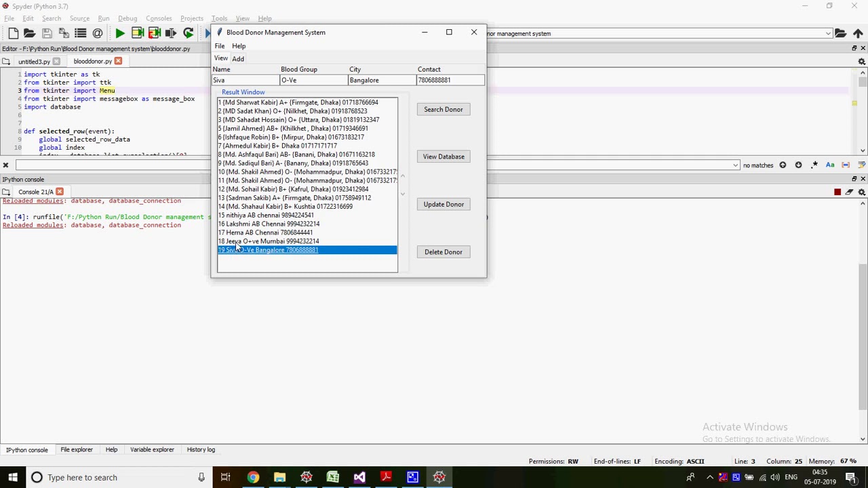Close the find bar with X icon
This screenshot has width=868, height=488.
5,165
